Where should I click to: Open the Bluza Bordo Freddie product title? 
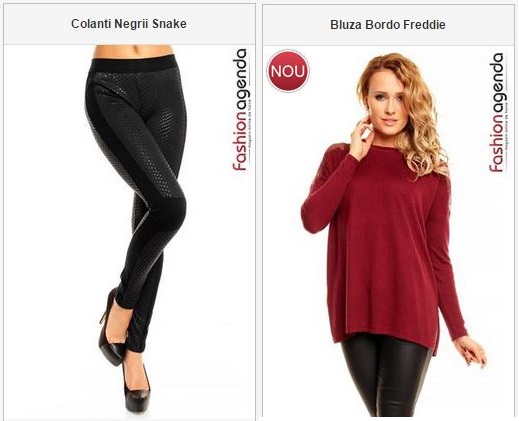388,25
